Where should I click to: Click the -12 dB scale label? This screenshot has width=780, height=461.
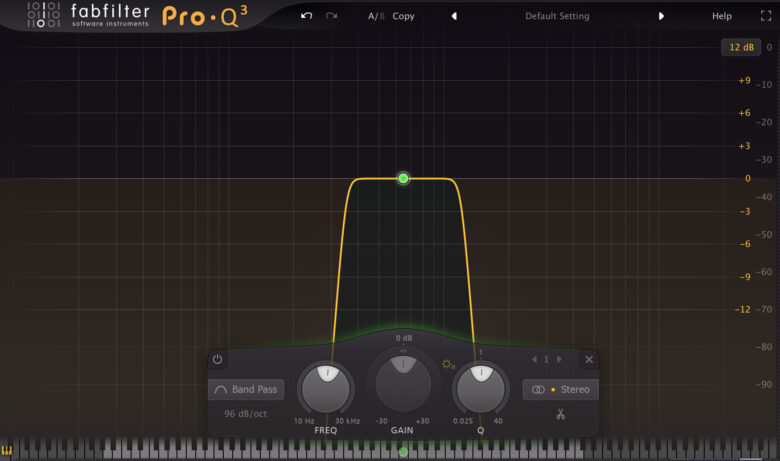[x=742, y=309]
